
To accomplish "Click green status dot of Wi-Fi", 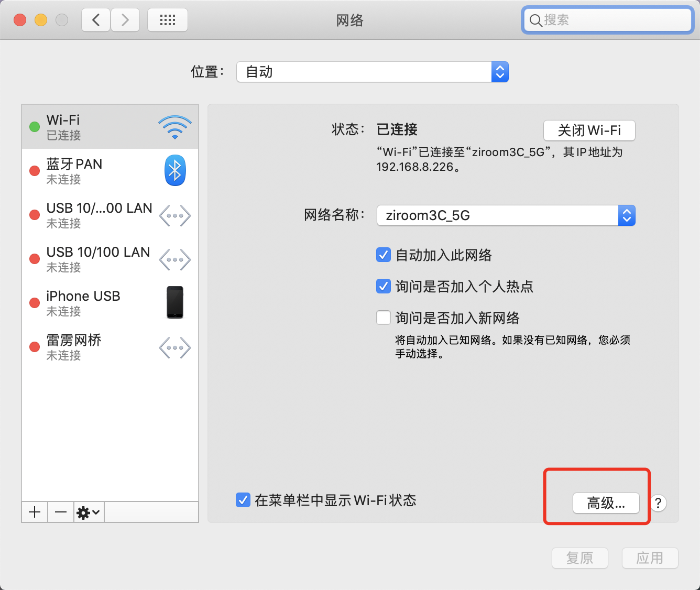I will coord(35,127).
